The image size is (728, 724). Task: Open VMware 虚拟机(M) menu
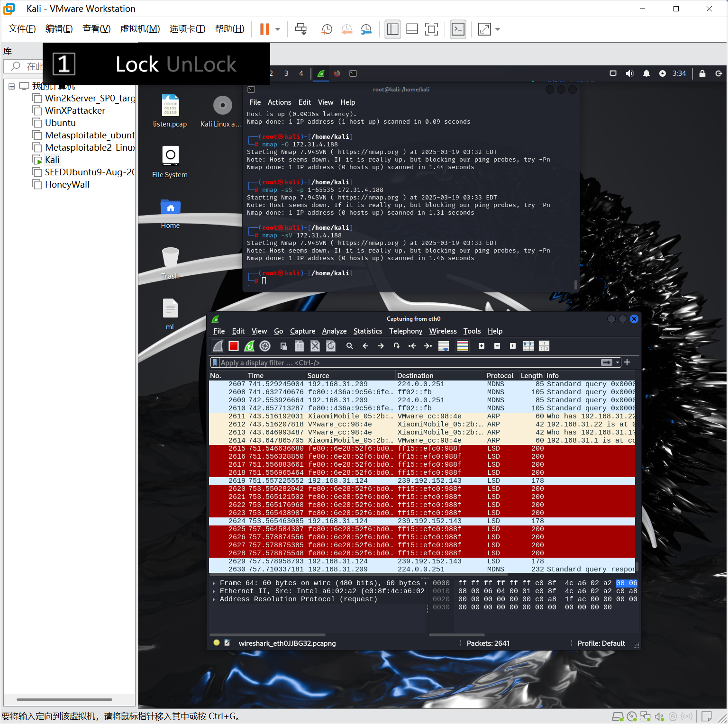tap(140, 29)
